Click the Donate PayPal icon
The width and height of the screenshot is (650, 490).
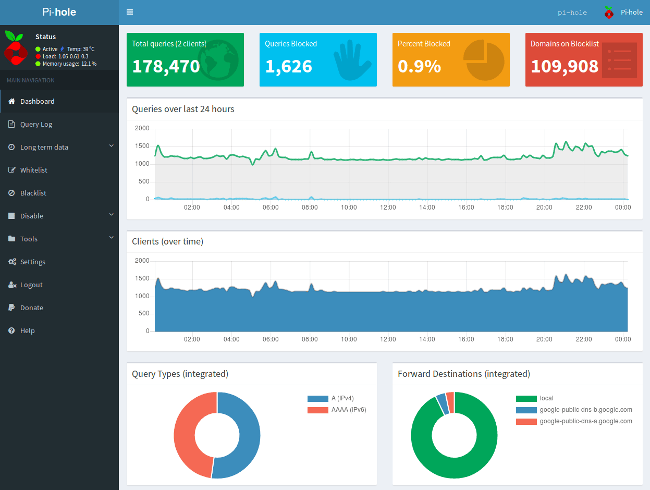(x=11, y=307)
